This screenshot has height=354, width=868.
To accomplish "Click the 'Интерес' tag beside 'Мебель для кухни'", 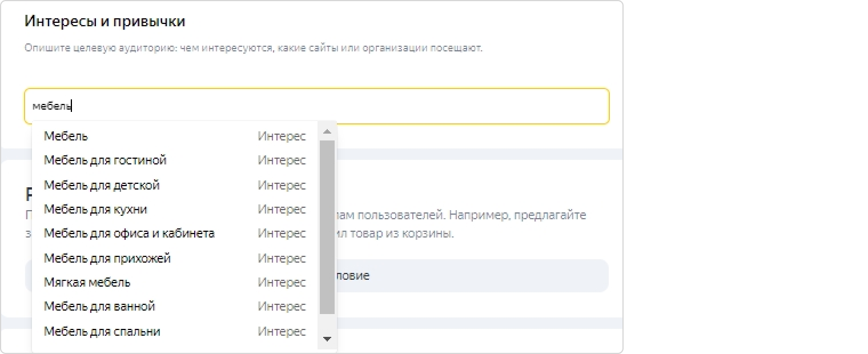I will (282, 210).
